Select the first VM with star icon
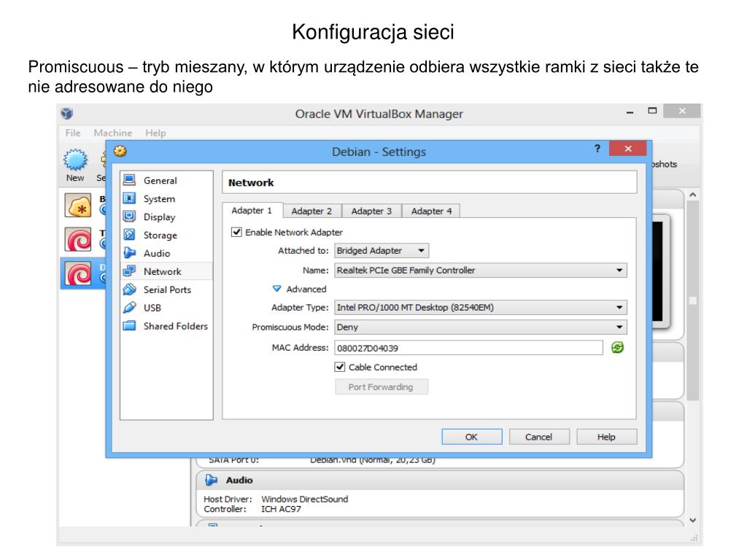This screenshot has width=747, height=560. click(78, 206)
